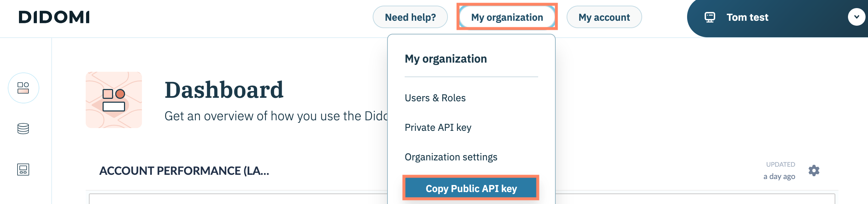Toggle the My organization dropdown menu
868x204 pixels.
(x=507, y=17)
